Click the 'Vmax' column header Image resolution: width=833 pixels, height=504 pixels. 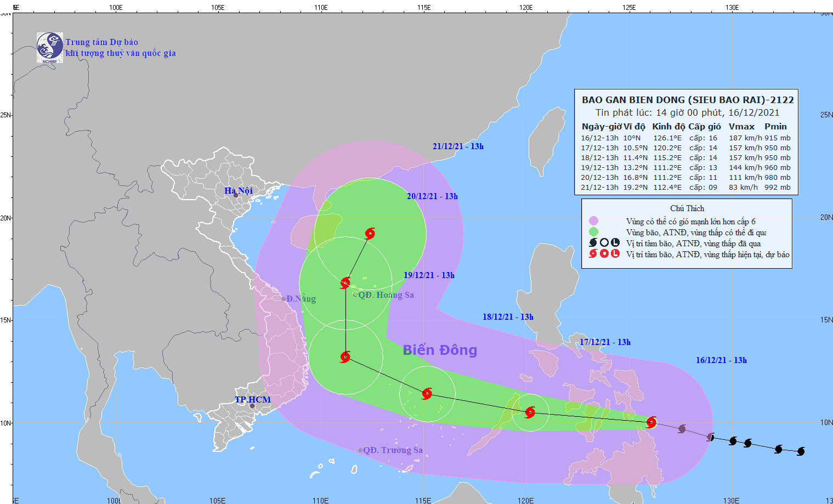pyautogui.click(x=741, y=127)
